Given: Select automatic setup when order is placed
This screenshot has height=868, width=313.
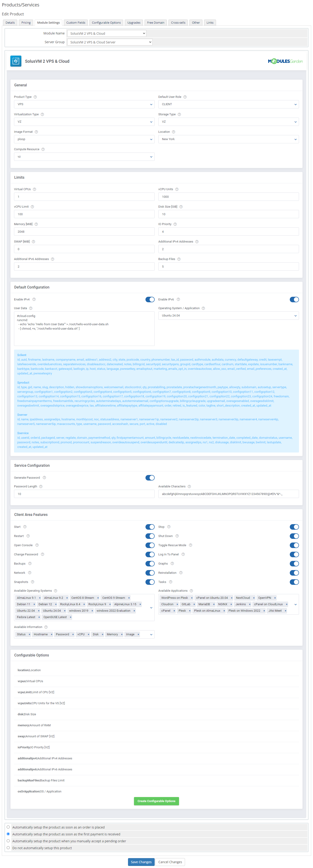Looking at the screenshot, I should [x=8, y=827].
